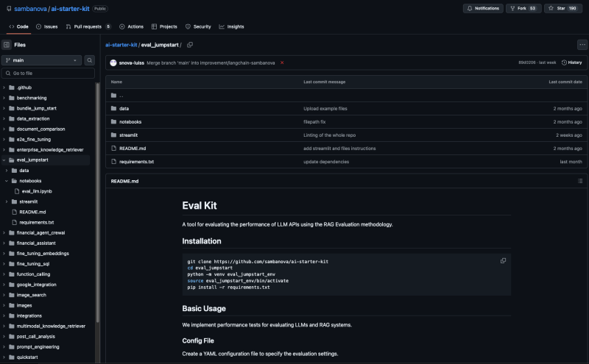Open eval_llm.ipynb in file tree
589x364 pixels.
[37, 191]
